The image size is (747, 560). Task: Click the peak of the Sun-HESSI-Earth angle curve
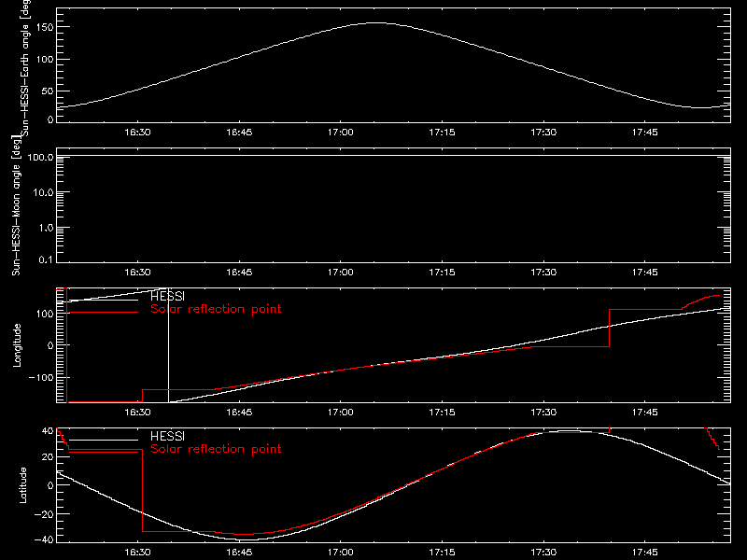tap(376, 22)
